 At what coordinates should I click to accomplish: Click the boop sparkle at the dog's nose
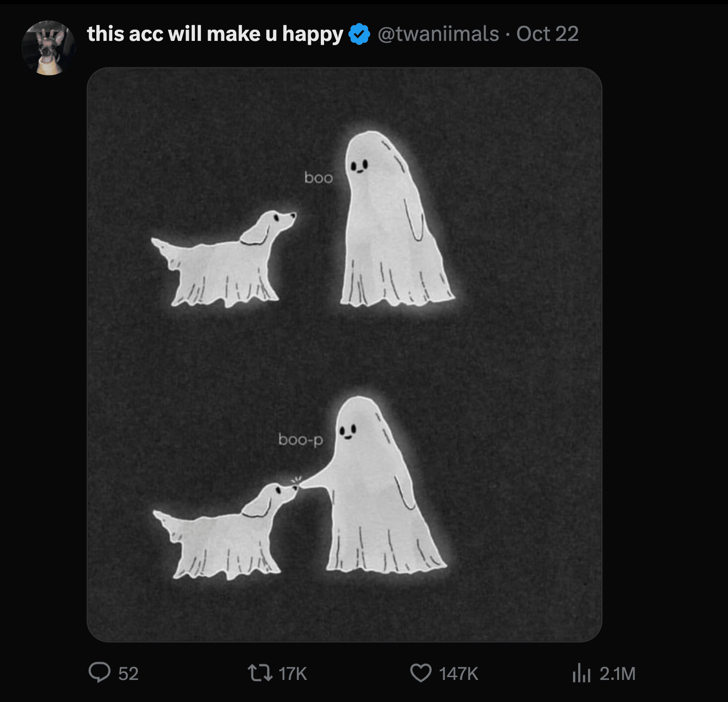pos(296,480)
